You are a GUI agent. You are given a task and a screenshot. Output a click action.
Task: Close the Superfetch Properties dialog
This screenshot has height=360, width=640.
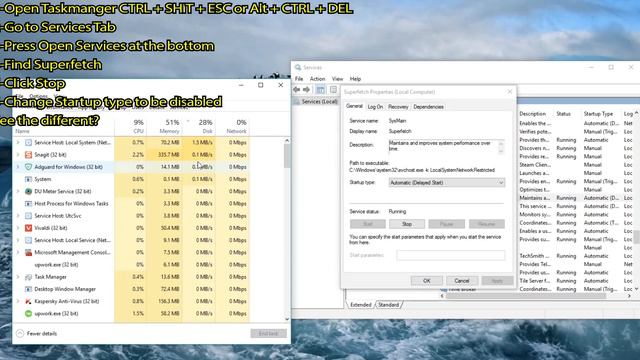tap(509, 91)
